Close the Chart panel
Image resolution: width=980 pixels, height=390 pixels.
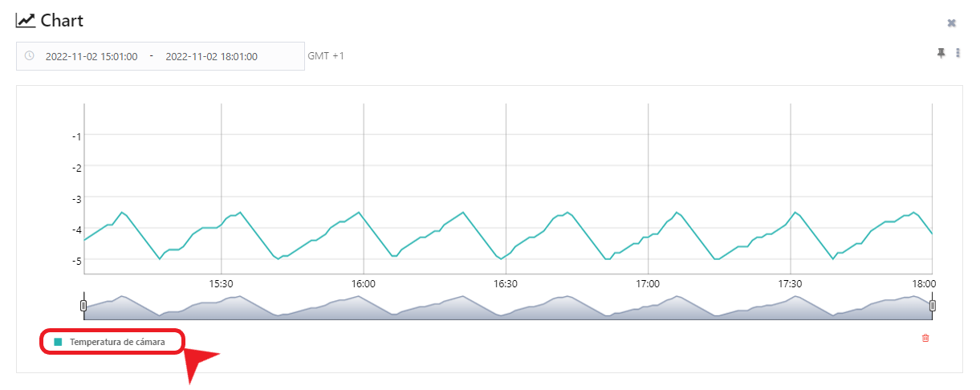[951, 23]
